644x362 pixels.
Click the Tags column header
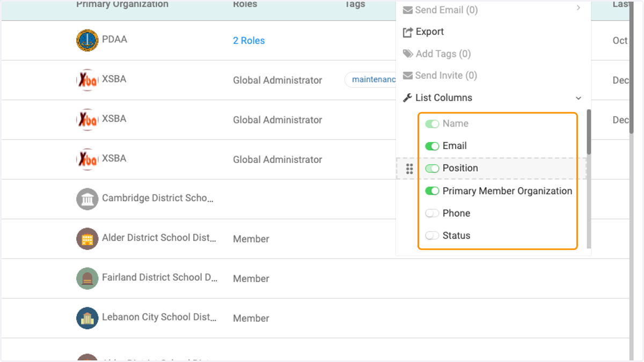tap(355, 4)
